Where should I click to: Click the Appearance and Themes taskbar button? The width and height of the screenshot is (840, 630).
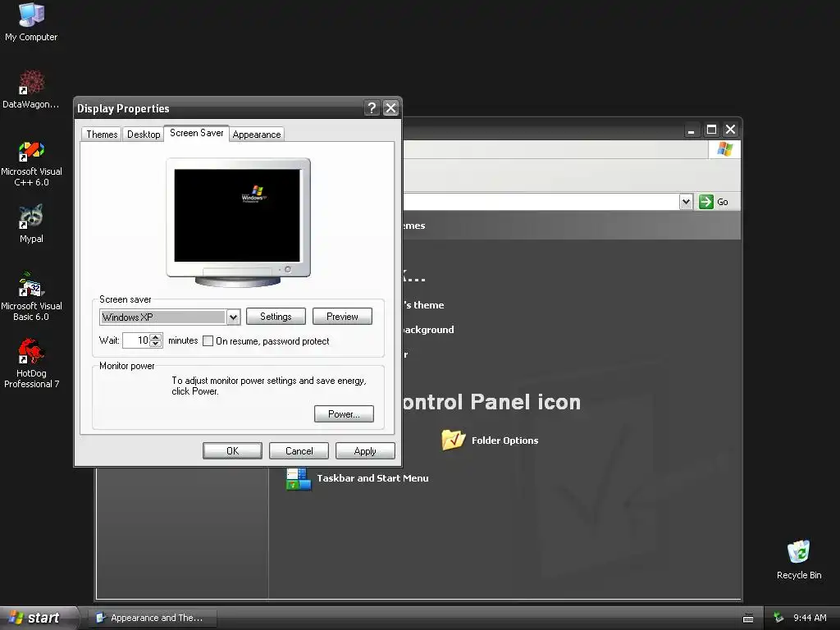[x=153, y=618]
